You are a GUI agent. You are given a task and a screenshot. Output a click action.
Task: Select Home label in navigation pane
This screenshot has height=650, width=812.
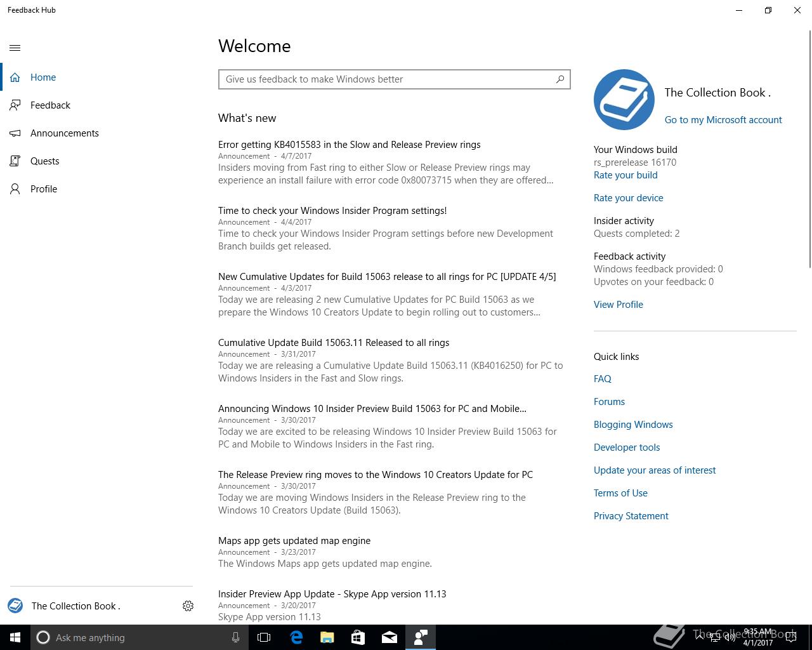click(x=43, y=77)
